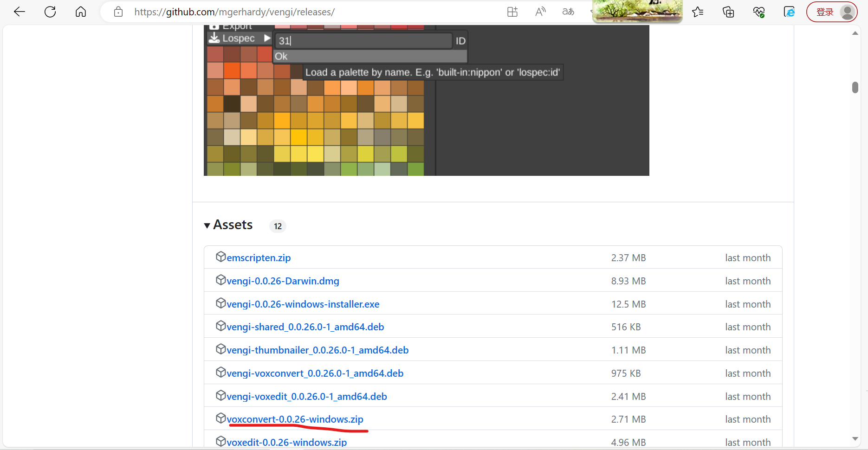The width and height of the screenshot is (868, 450).
Task: Click "last month" in the vengi-shared deb row
Action: click(748, 327)
